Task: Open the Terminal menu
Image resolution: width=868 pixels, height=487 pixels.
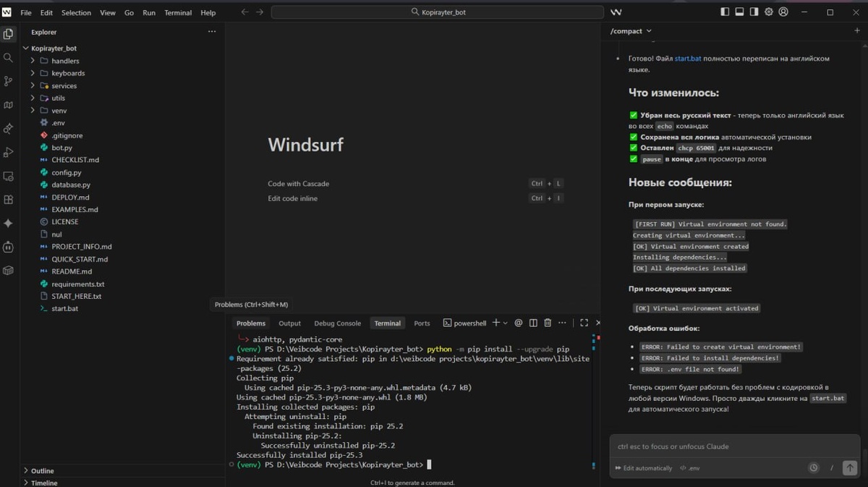Action: coord(178,12)
